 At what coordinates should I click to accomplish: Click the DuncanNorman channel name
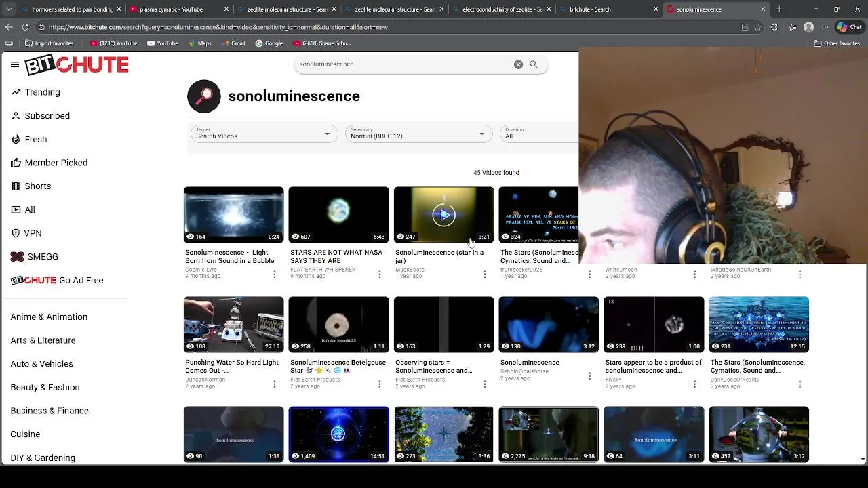point(205,380)
